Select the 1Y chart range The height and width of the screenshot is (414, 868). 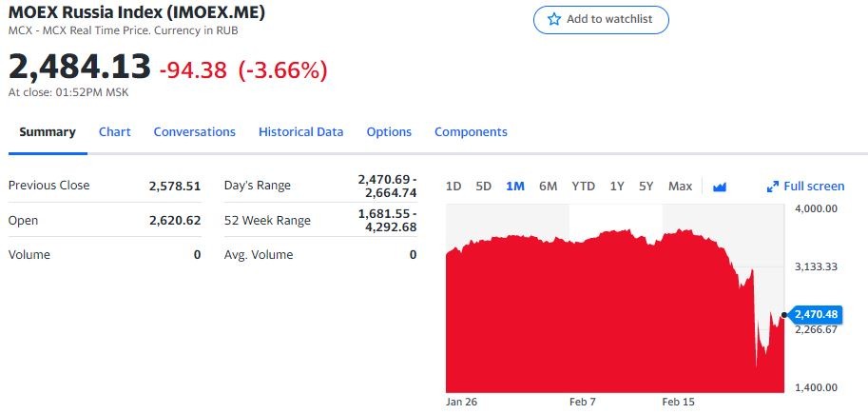pos(617,187)
